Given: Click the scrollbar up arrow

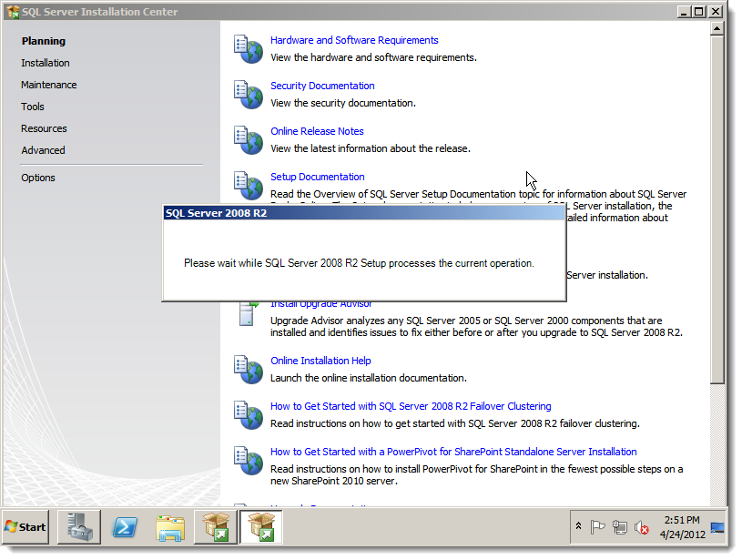Looking at the screenshot, I should (717, 28).
